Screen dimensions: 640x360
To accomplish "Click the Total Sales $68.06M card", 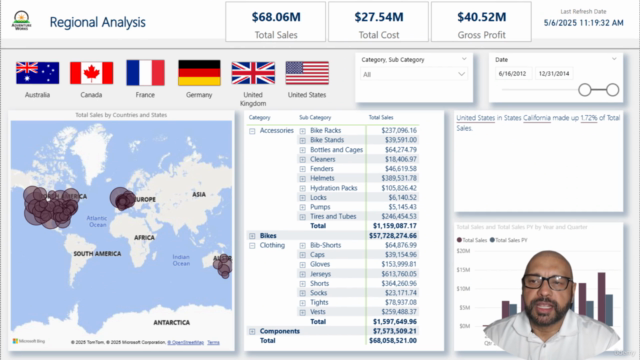I will [x=276, y=22].
